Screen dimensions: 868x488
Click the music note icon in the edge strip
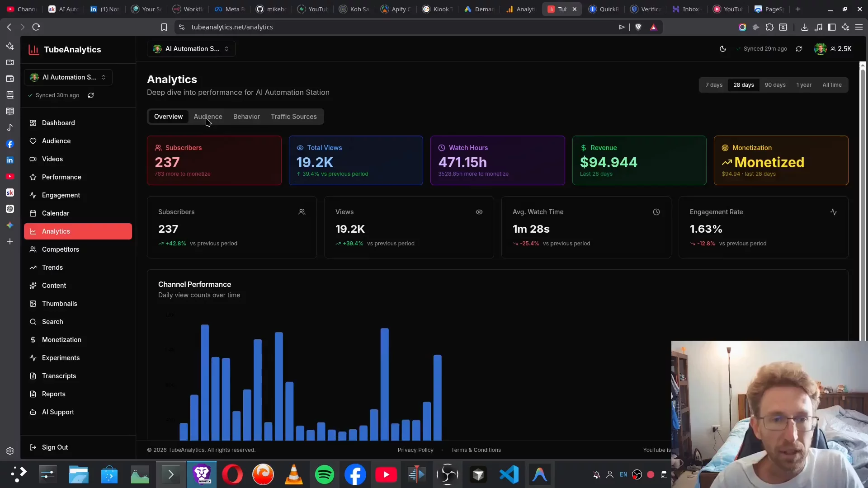coord(10,128)
